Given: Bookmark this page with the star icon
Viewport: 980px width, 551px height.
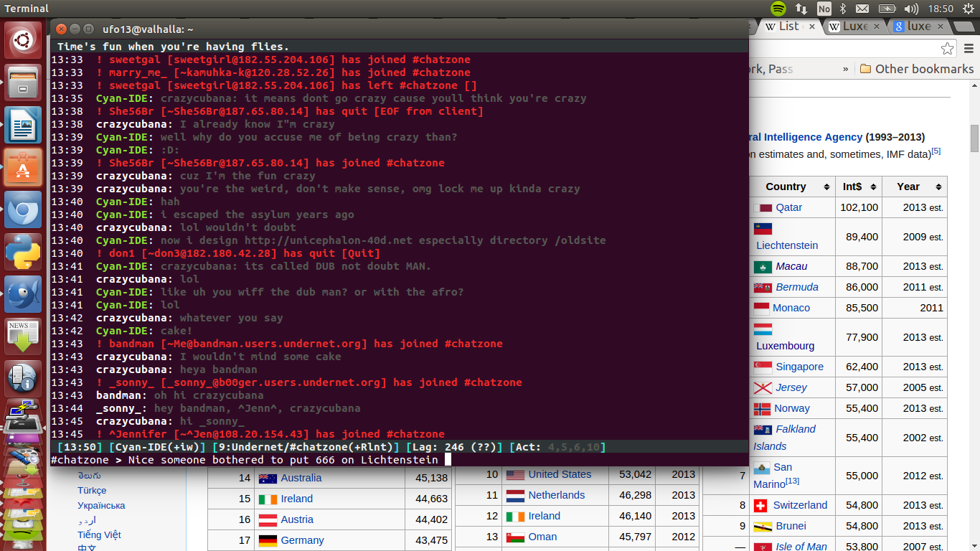Looking at the screenshot, I should tap(948, 48).
